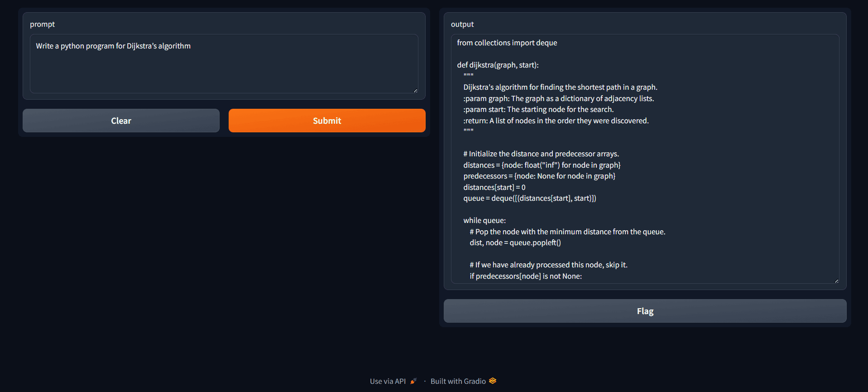This screenshot has height=392, width=868.
Task: Click the 'distances[start] = 0' line in output
Action: click(494, 188)
